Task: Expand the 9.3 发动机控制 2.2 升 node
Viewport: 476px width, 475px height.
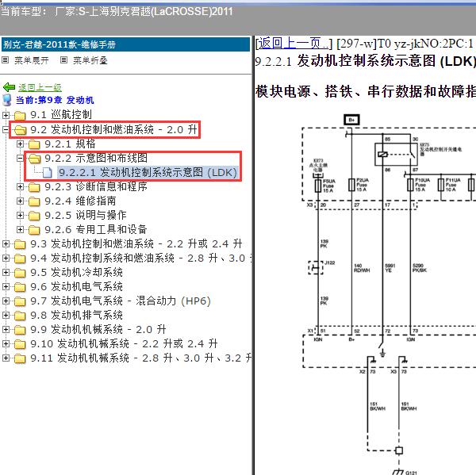Action: coord(6,243)
